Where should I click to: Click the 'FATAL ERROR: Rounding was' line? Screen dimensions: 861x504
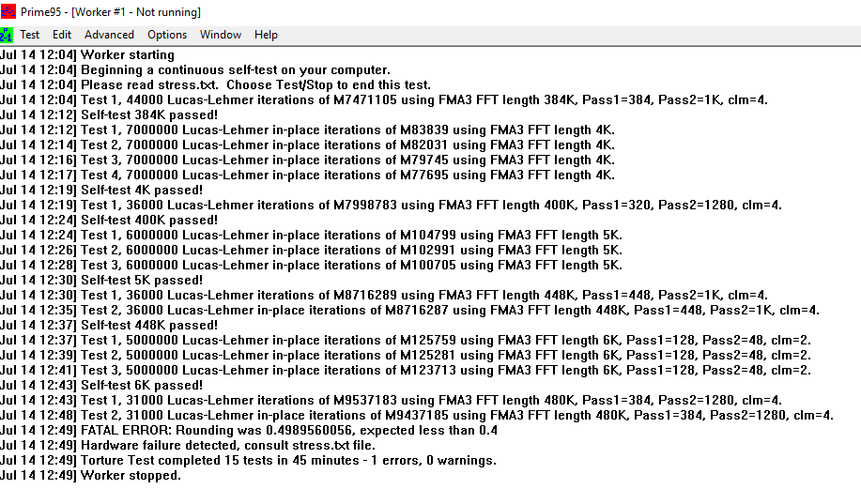coord(249,431)
